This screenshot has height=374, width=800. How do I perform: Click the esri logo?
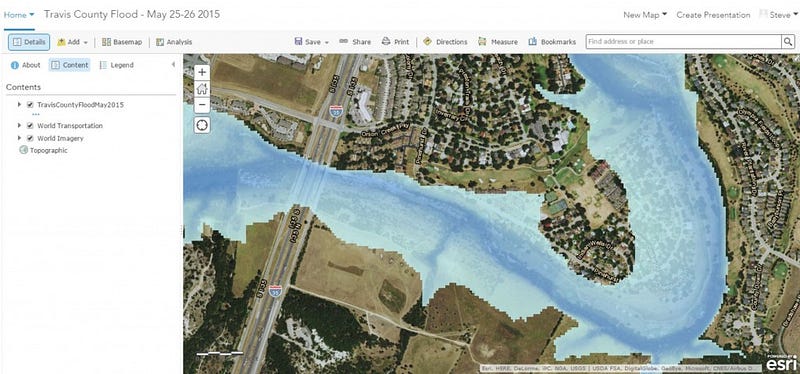pos(781,363)
